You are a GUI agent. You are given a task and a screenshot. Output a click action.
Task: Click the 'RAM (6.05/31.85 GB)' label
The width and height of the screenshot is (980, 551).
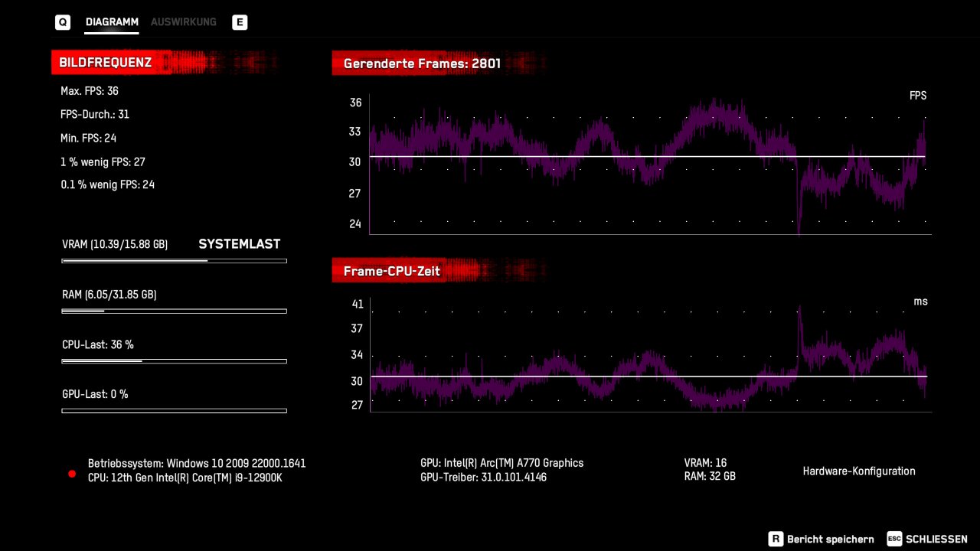pyautogui.click(x=109, y=295)
